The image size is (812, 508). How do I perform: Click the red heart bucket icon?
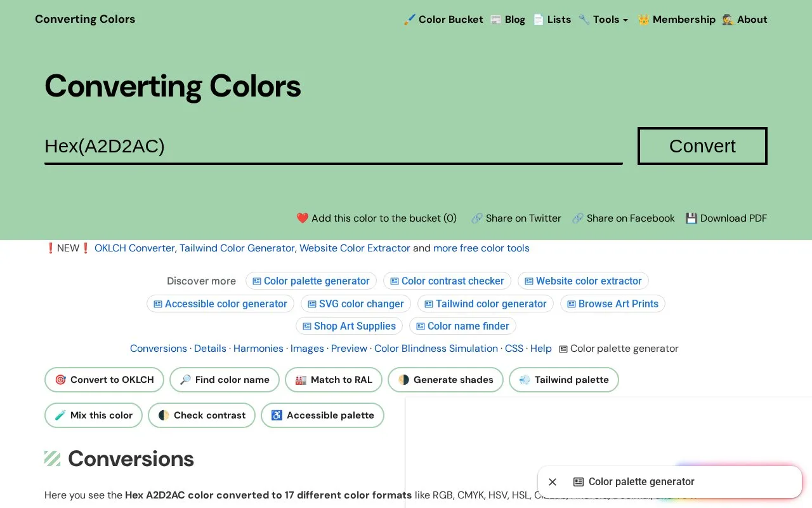coord(302,218)
